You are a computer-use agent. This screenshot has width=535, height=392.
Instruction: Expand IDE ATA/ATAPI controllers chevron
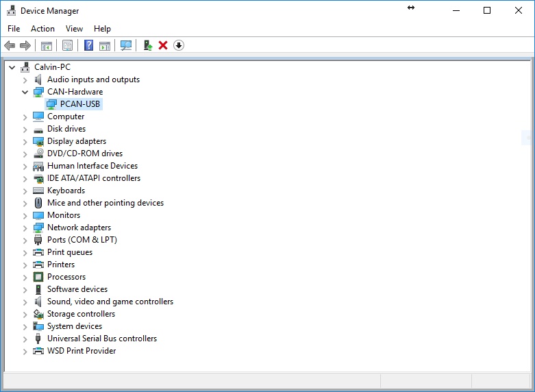25,179
